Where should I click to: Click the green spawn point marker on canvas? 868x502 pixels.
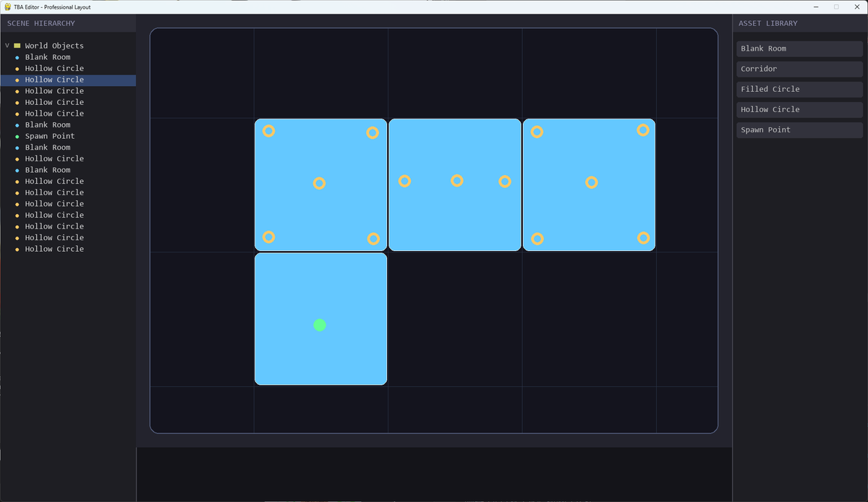click(320, 325)
